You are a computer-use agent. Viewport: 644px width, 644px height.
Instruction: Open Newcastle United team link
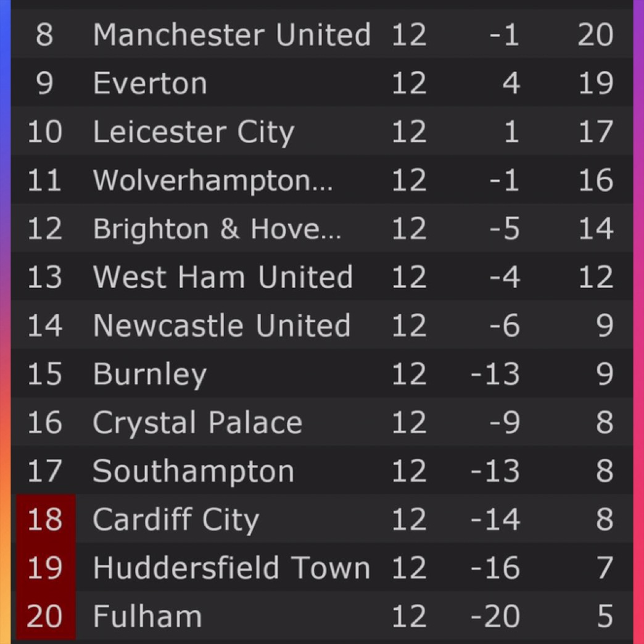pyautogui.click(x=221, y=326)
